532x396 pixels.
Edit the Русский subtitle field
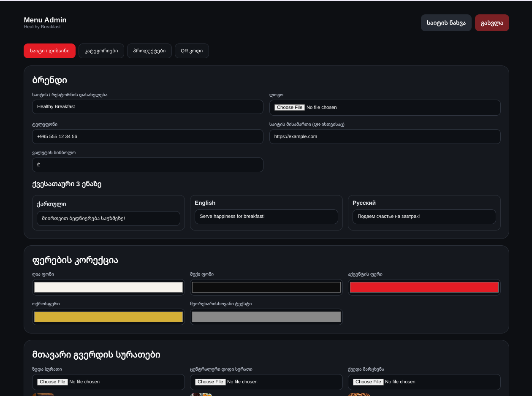click(424, 217)
